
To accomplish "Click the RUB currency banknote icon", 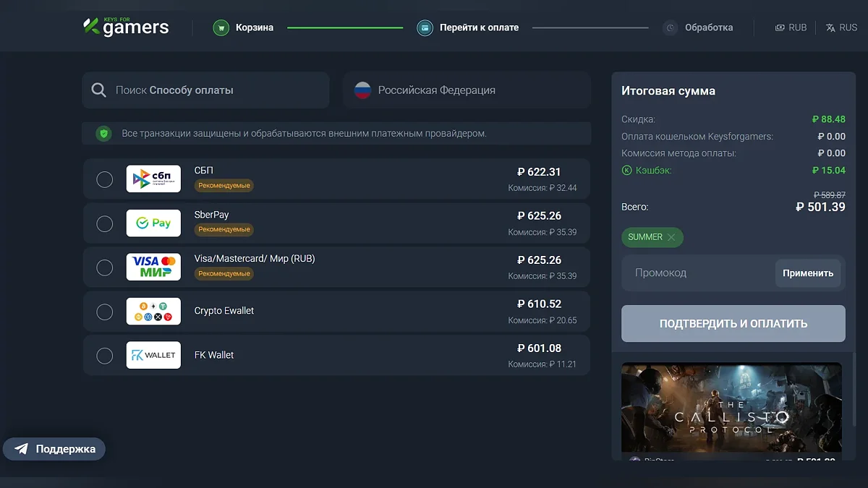I will point(780,27).
